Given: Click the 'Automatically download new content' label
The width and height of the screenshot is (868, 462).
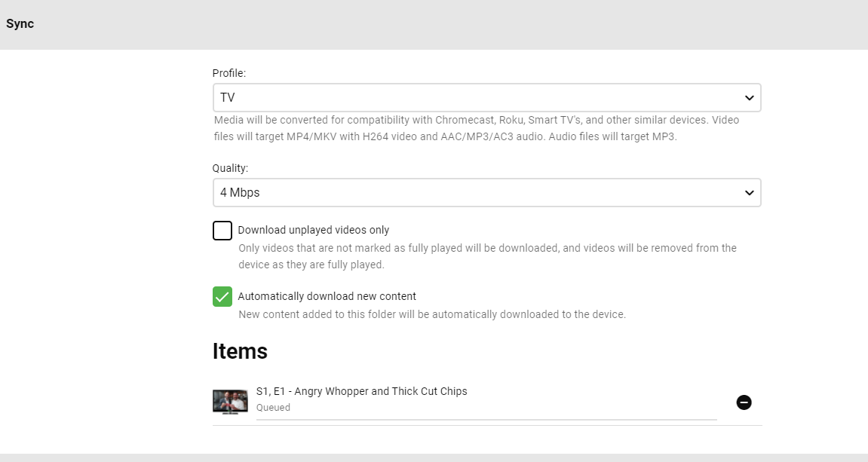Looking at the screenshot, I should click(x=327, y=296).
